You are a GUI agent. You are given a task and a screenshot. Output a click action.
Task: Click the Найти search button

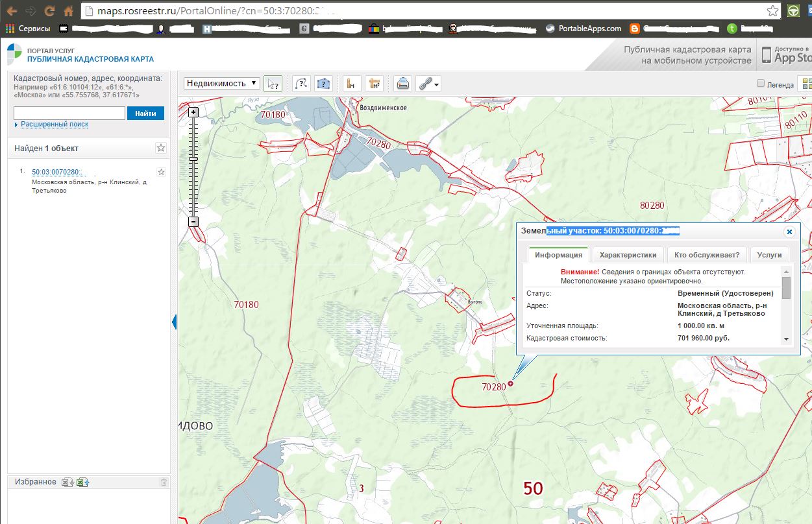[145, 113]
